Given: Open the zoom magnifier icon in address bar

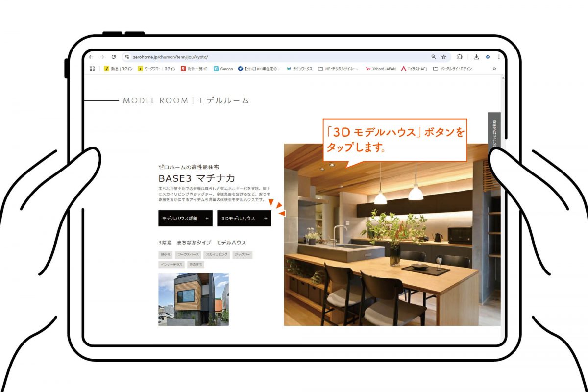Looking at the screenshot, I should pos(434,57).
